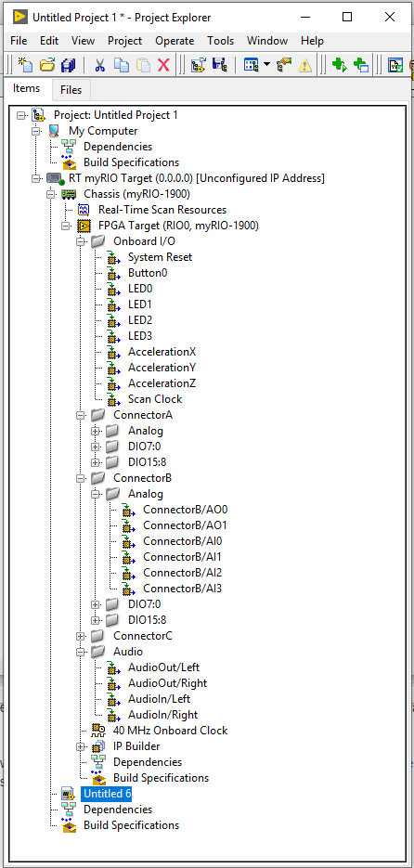414x868 pixels.
Task: Select the ConnectorB/AI2 item
Action: click(182, 573)
